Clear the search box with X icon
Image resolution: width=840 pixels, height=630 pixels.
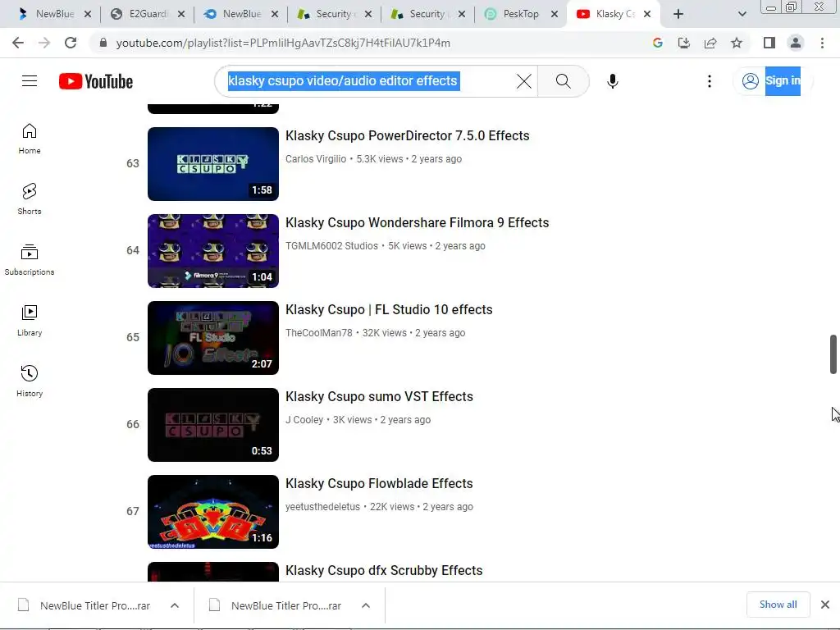(524, 81)
